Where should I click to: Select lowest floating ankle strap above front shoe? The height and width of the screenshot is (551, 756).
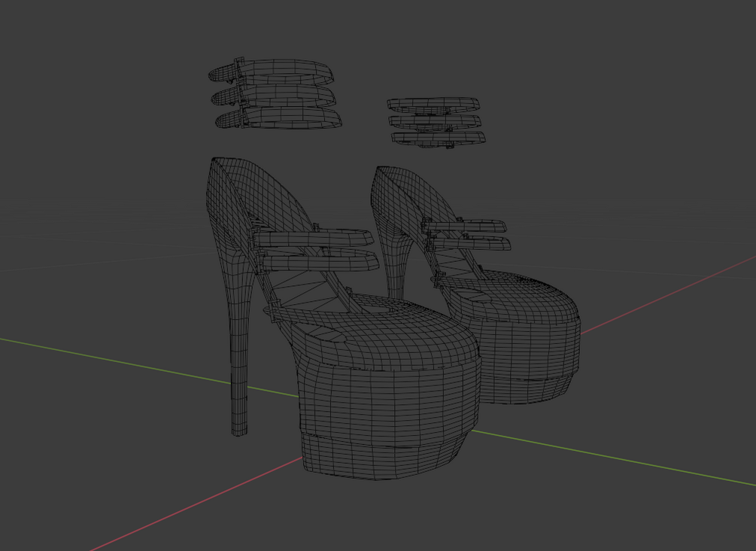coord(279,118)
